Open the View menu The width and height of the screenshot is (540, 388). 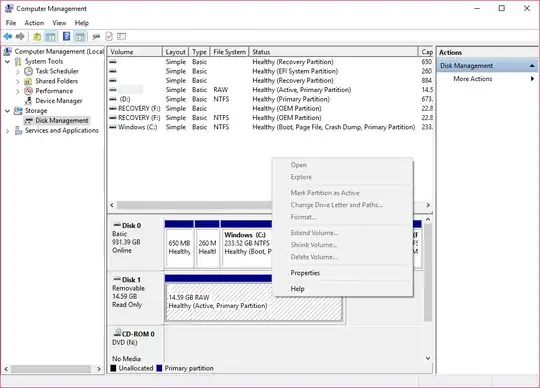(59, 23)
